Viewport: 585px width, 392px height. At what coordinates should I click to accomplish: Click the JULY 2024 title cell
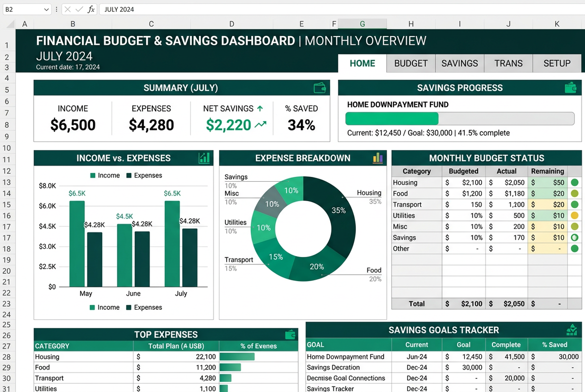coord(64,56)
